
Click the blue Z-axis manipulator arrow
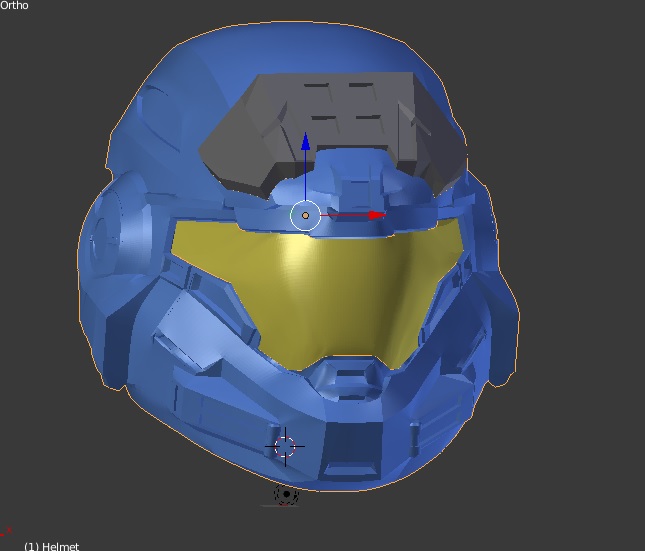pyautogui.click(x=305, y=141)
